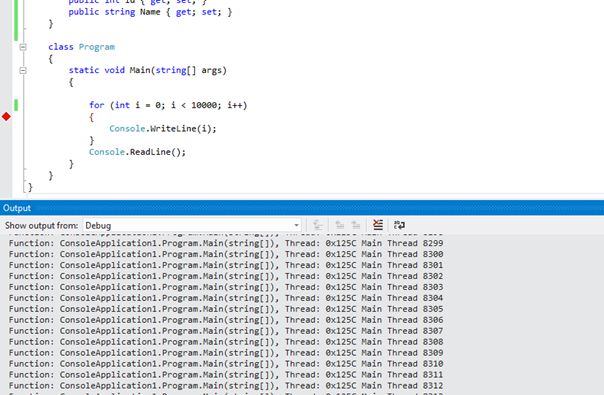Screen dimensions: 604x395
Task: Select the output line ending in 8312
Action: [226, 385]
